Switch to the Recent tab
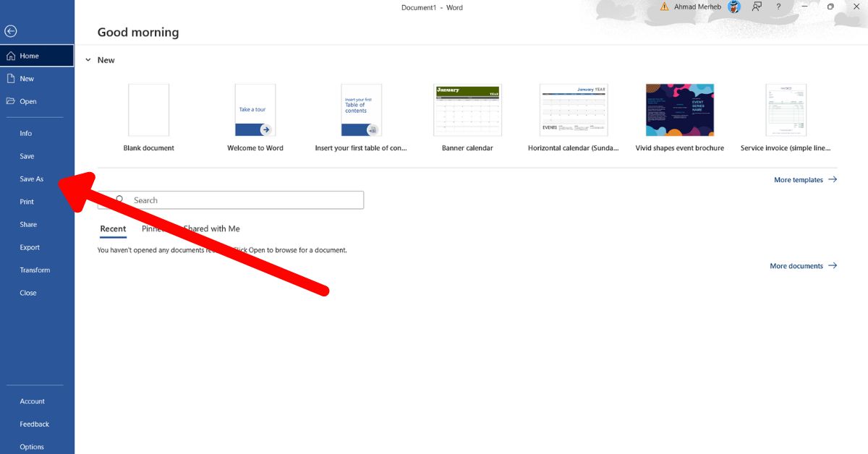Image resolution: width=868 pixels, height=454 pixels. click(113, 229)
